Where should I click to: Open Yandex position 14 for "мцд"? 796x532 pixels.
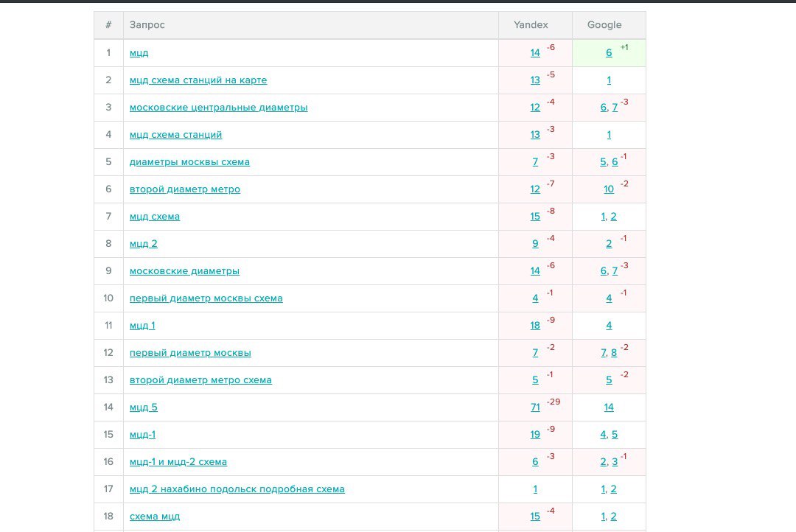tap(535, 53)
